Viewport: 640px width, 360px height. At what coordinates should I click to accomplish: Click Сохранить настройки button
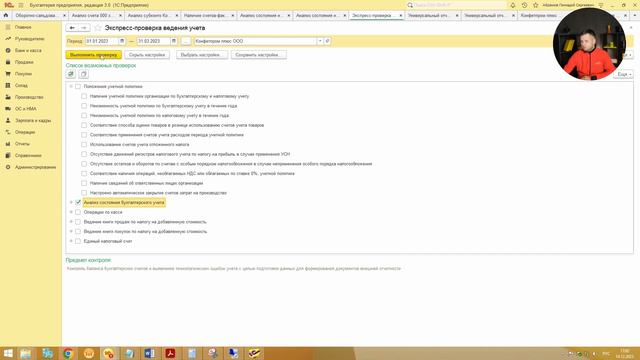pos(258,55)
